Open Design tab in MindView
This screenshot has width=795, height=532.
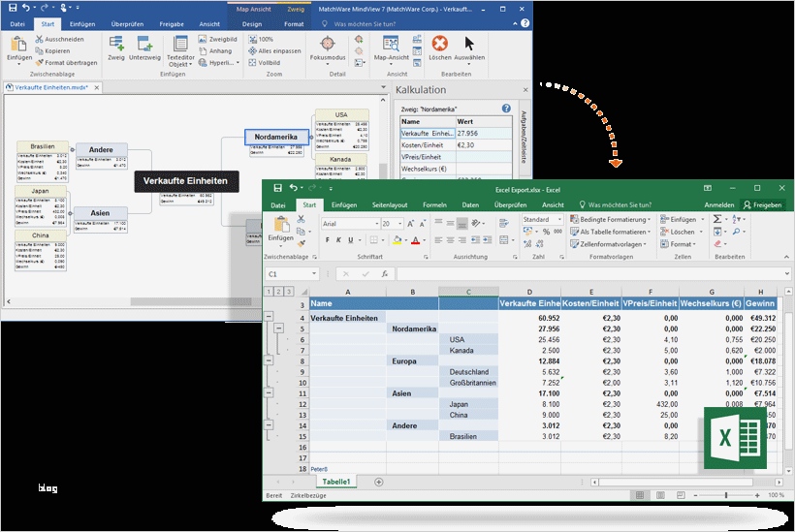pos(252,24)
